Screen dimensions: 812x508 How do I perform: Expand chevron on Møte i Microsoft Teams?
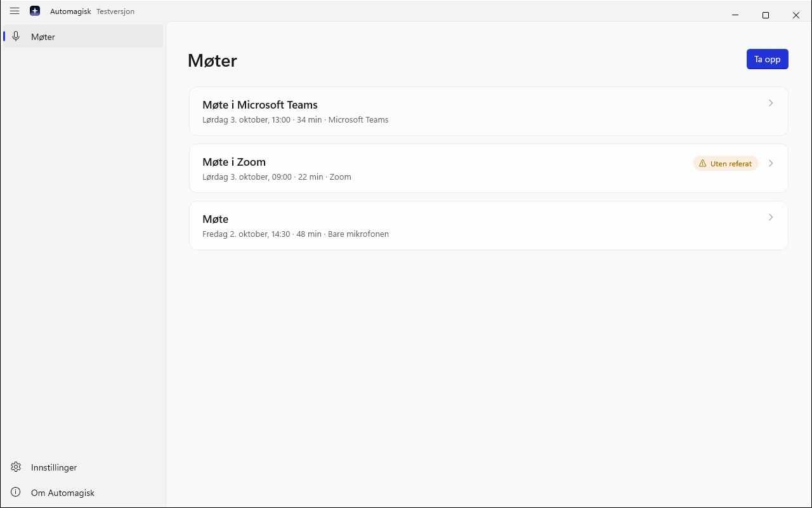[x=771, y=103]
